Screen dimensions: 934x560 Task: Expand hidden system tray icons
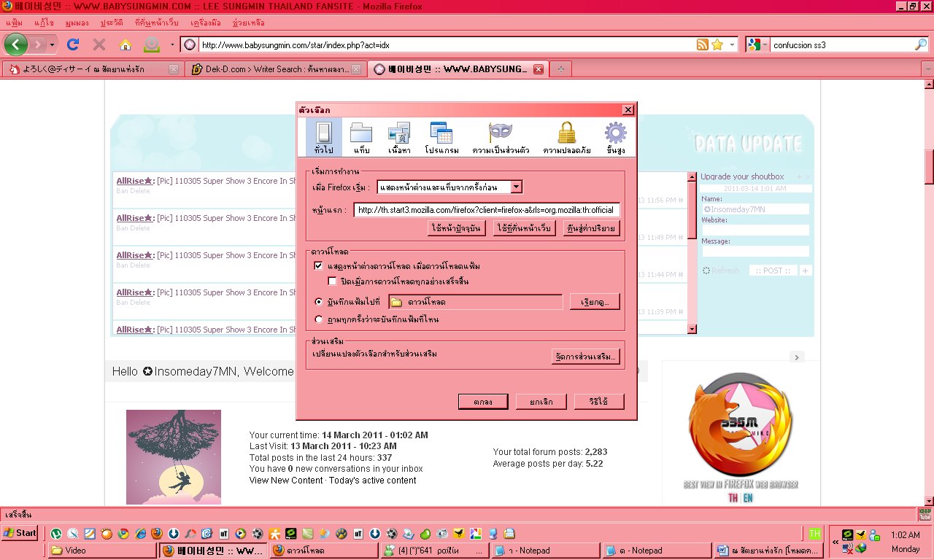click(835, 542)
